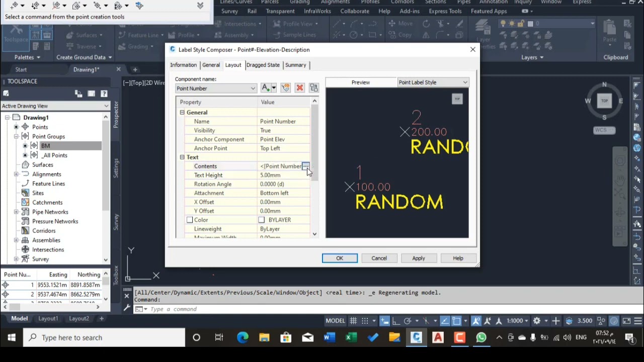Collapse the General property group
Screen dimensions: 644x362
click(182, 113)
